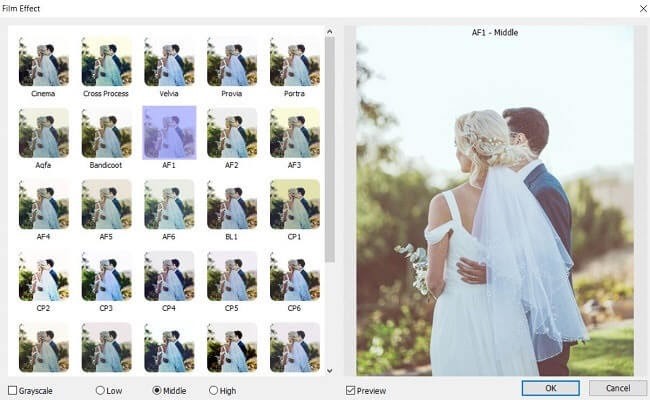Viewport: 650px width, 400px height.
Task: Select the Cinema film effect thumbnail
Action: point(43,62)
